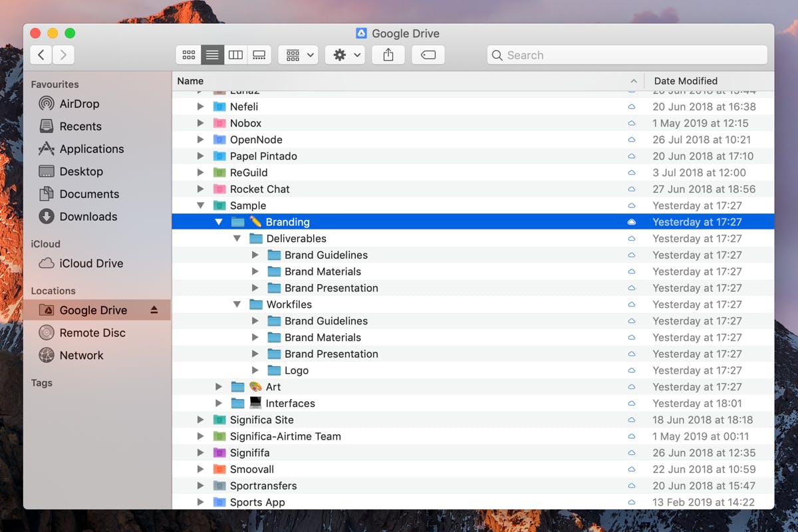Select the Rocket Chat folder row

pos(473,189)
